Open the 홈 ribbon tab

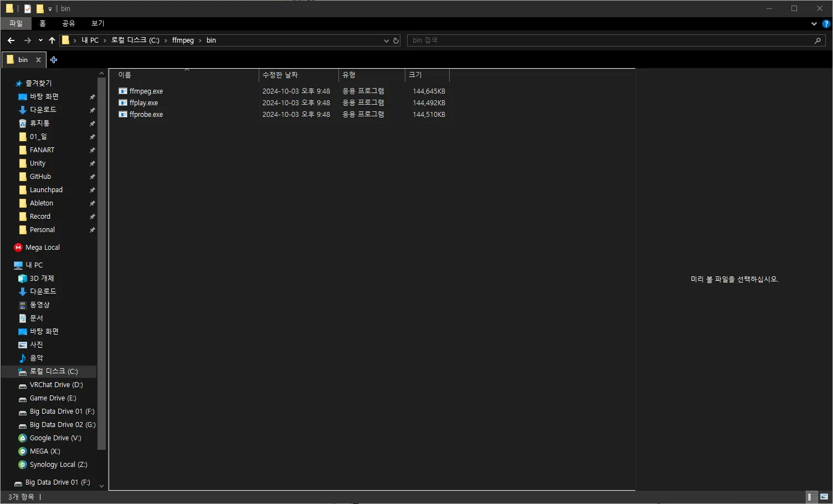[43, 23]
